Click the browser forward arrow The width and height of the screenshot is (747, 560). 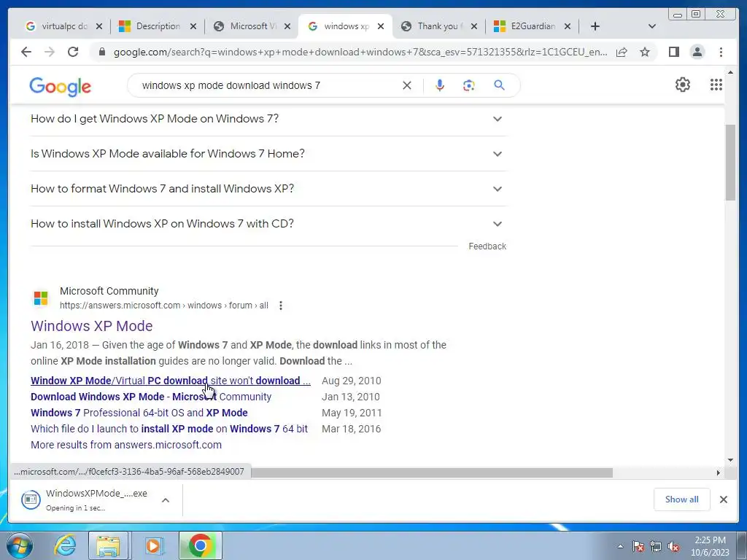click(50, 52)
